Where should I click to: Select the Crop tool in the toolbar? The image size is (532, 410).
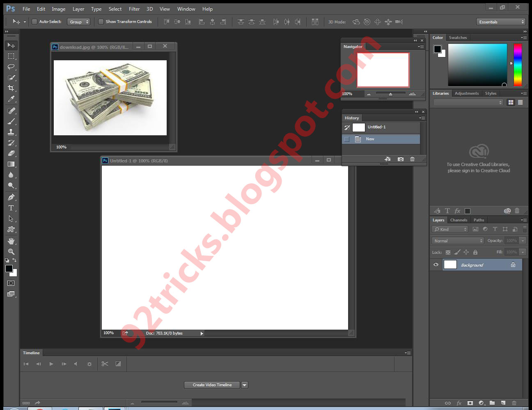tap(11, 88)
